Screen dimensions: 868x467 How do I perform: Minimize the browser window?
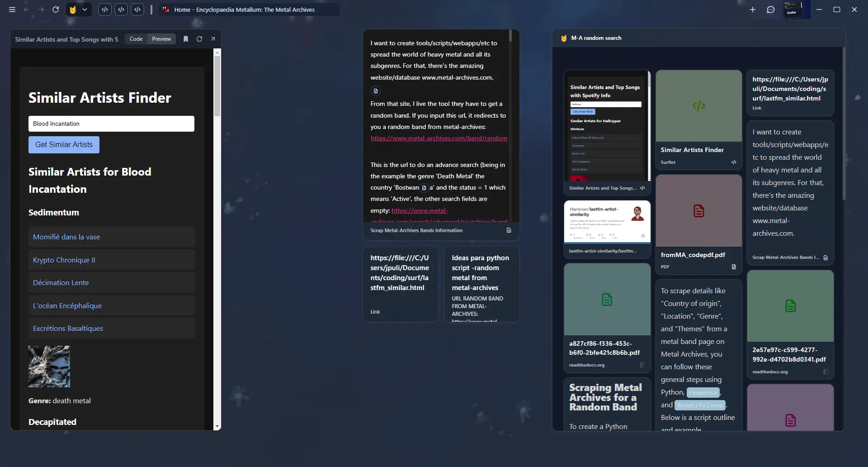tap(819, 10)
